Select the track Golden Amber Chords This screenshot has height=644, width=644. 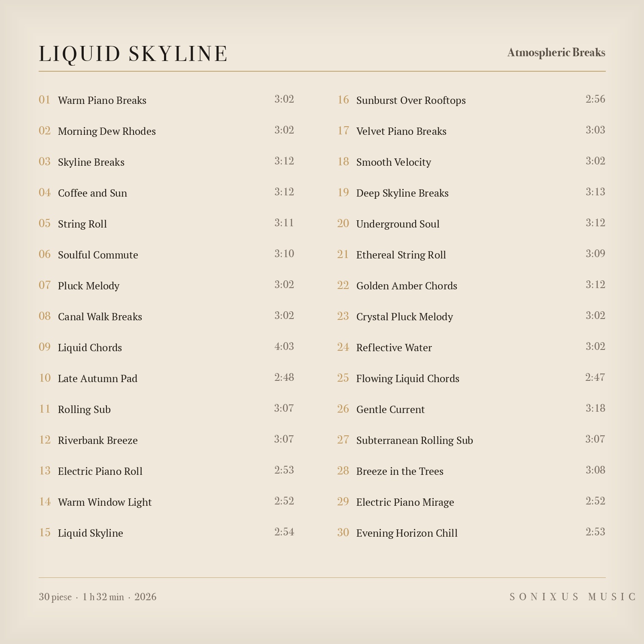[x=471, y=285]
